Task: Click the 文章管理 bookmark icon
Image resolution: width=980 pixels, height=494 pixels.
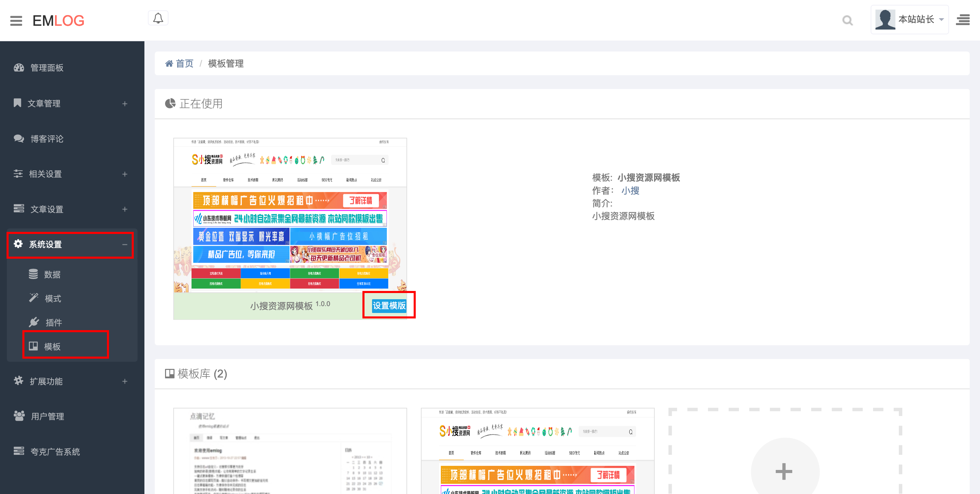Action: [x=18, y=103]
